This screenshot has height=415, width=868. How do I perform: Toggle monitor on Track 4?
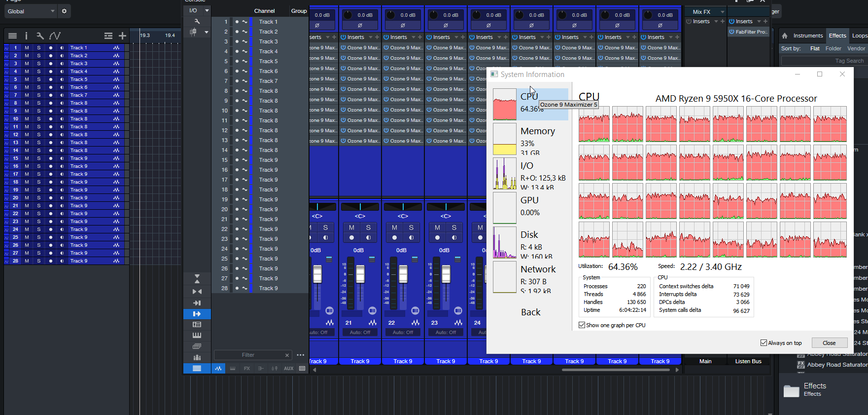pyautogui.click(x=62, y=72)
